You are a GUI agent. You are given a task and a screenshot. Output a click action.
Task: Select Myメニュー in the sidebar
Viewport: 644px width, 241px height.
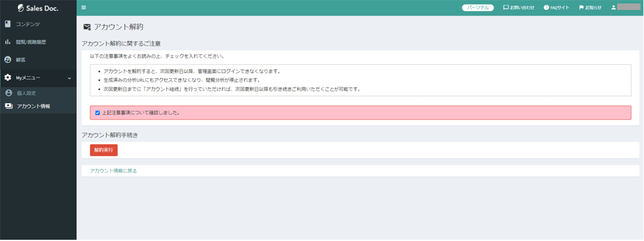38,78
